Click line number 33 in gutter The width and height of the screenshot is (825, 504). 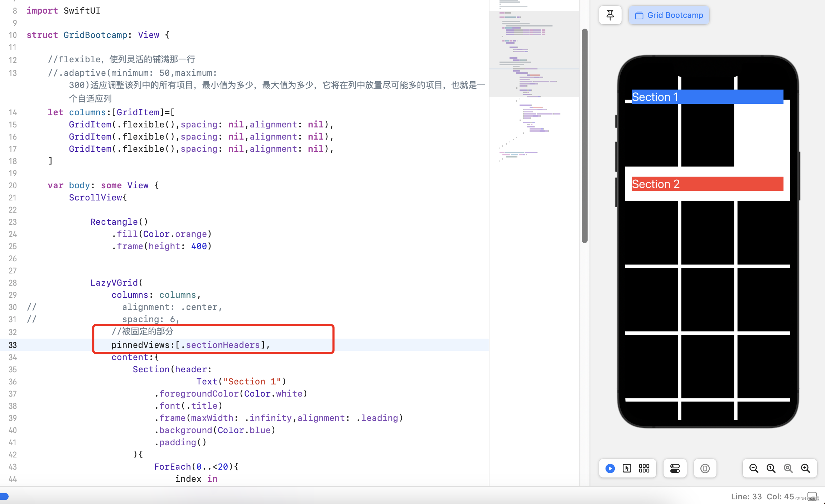(x=13, y=345)
